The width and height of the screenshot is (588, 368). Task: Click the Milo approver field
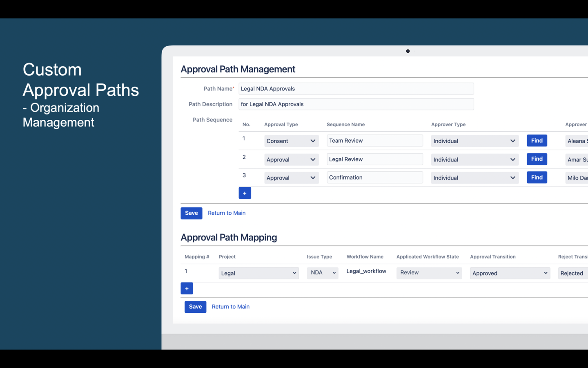577,178
